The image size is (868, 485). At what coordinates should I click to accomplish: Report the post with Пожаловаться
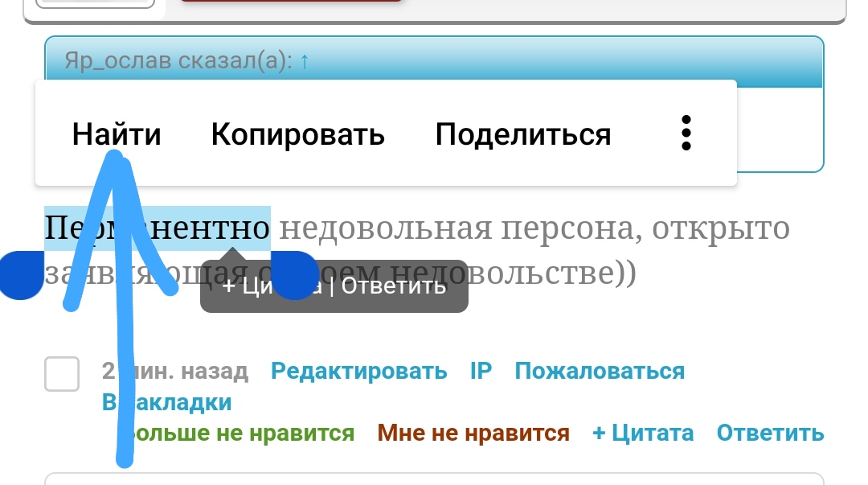tap(599, 372)
